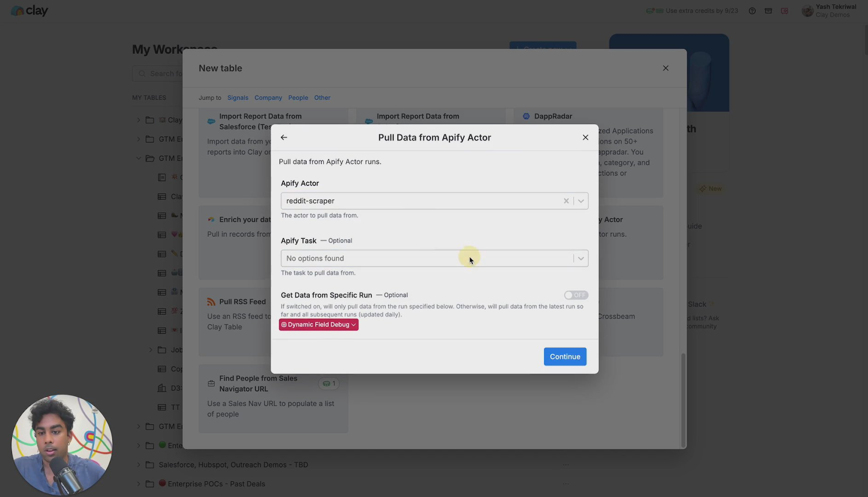The image size is (868, 497).
Task: Jump to Signals section
Action: pyautogui.click(x=238, y=98)
